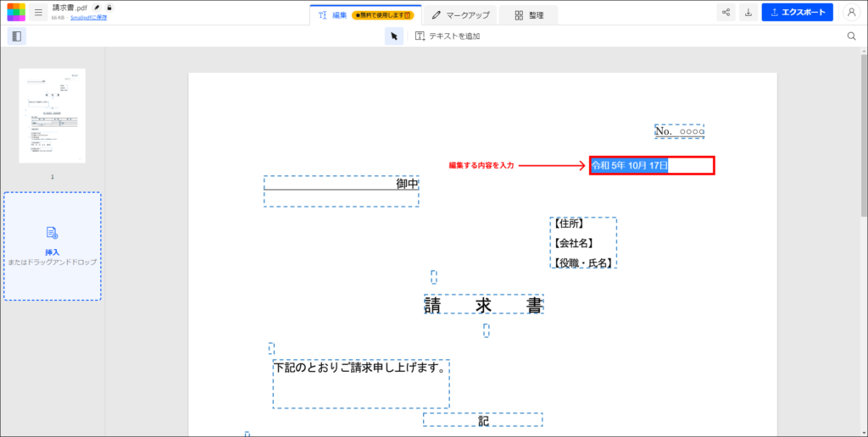Select page 1 thumbnail
868x437 pixels.
(x=52, y=116)
